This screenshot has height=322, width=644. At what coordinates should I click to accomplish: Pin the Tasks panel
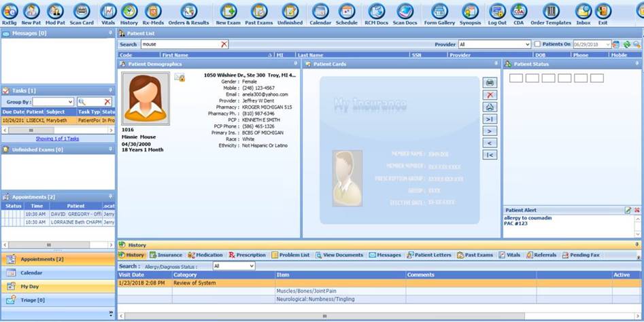[x=110, y=90]
